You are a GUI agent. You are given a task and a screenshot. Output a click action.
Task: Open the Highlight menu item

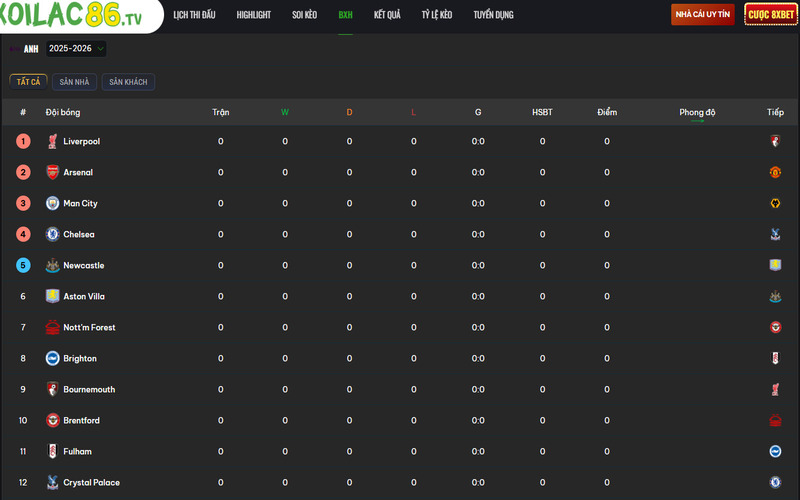pyautogui.click(x=254, y=15)
